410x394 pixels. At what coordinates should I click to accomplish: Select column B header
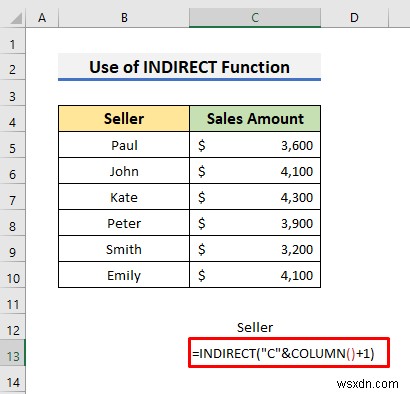click(x=124, y=18)
